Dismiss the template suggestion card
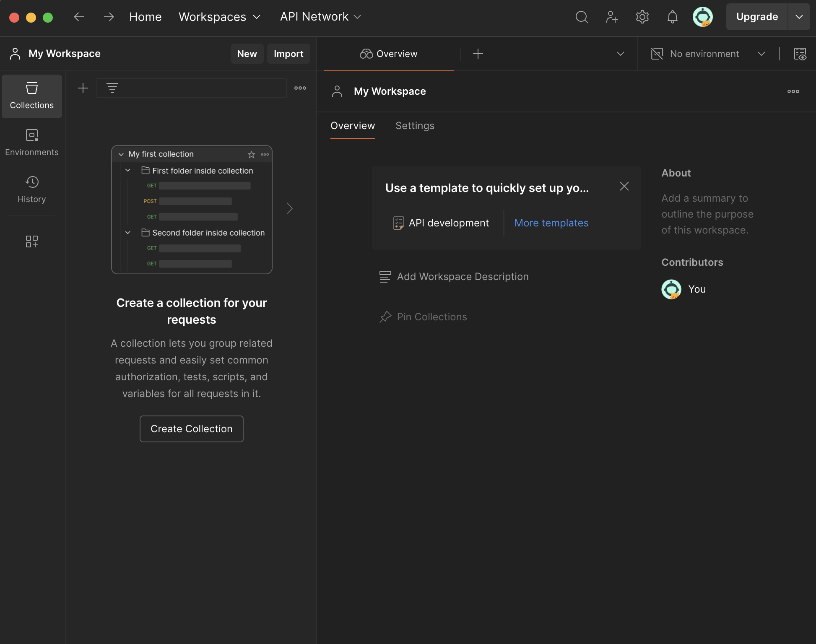This screenshot has height=644, width=816. [624, 187]
